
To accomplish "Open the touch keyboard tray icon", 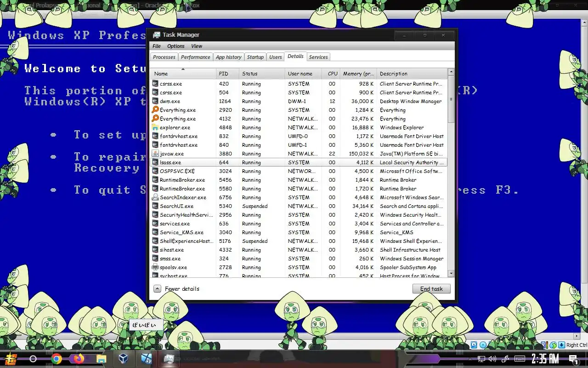I will (x=520, y=359).
